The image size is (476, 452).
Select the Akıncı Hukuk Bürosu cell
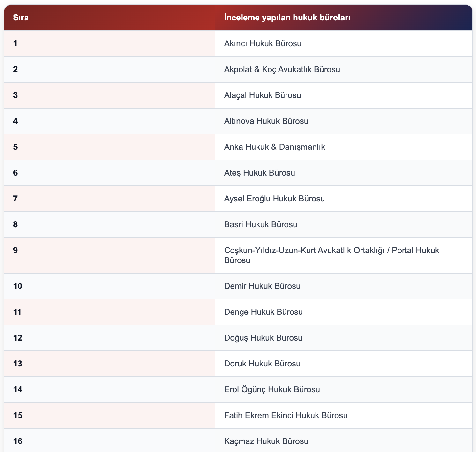click(344, 43)
